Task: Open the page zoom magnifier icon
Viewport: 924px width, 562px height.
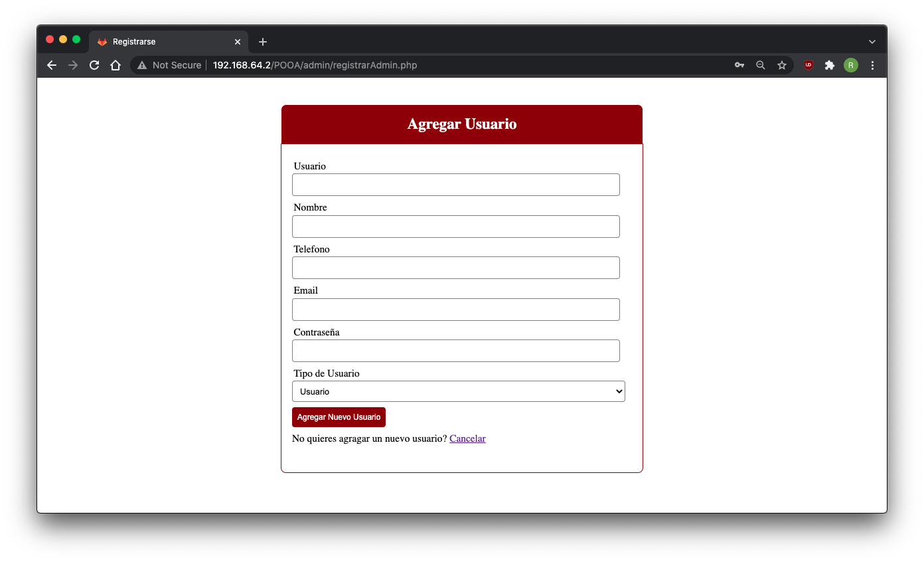Action: point(760,64)
